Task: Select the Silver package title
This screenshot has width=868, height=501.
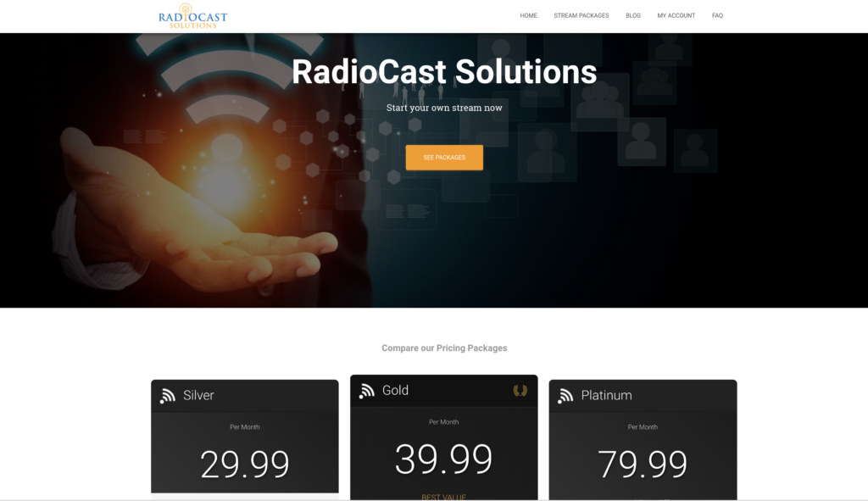Action: coord(198,395)
